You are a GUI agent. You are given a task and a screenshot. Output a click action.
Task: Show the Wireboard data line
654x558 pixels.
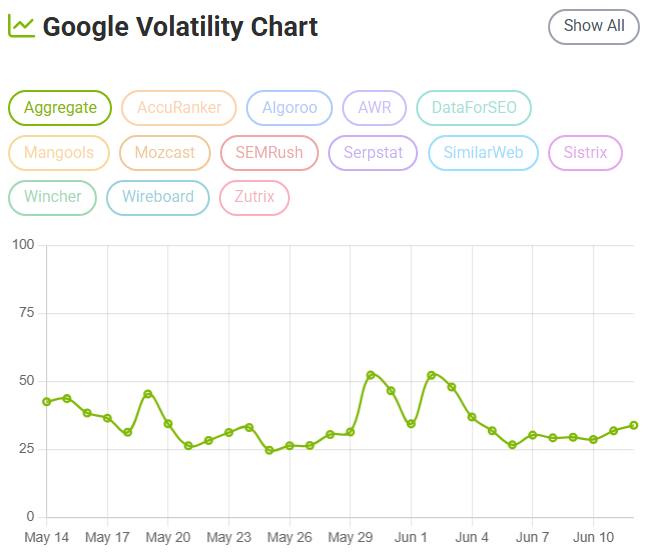coord(158,198)
